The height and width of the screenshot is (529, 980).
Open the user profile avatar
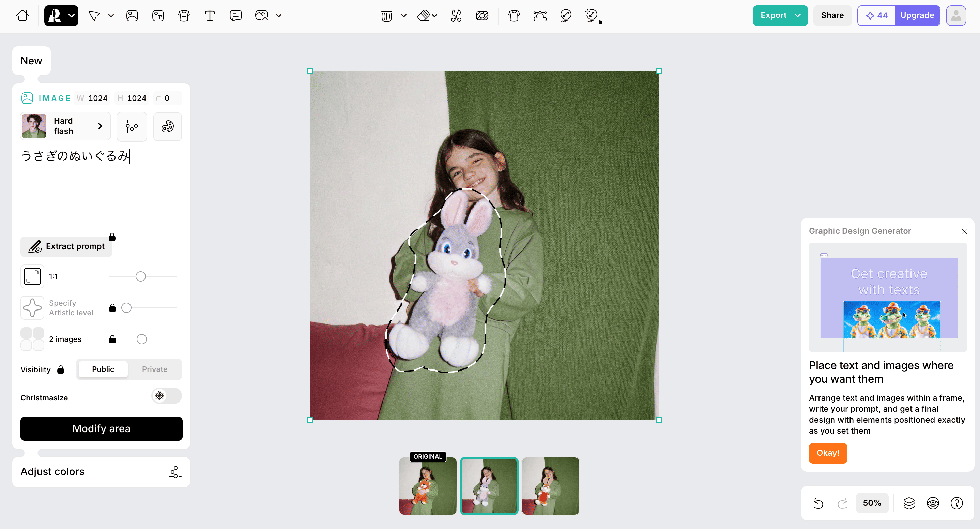[x=956, y=16]
